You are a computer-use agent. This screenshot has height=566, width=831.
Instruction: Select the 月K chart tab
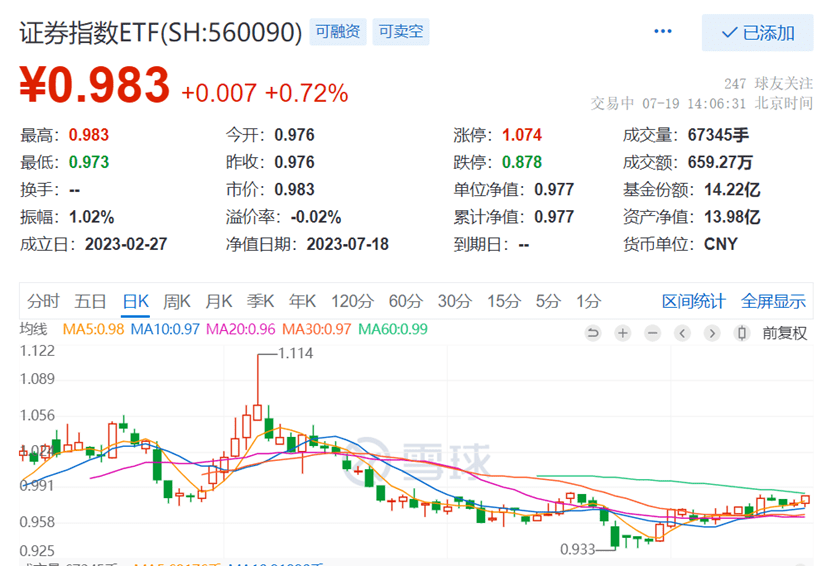[219, 301]
